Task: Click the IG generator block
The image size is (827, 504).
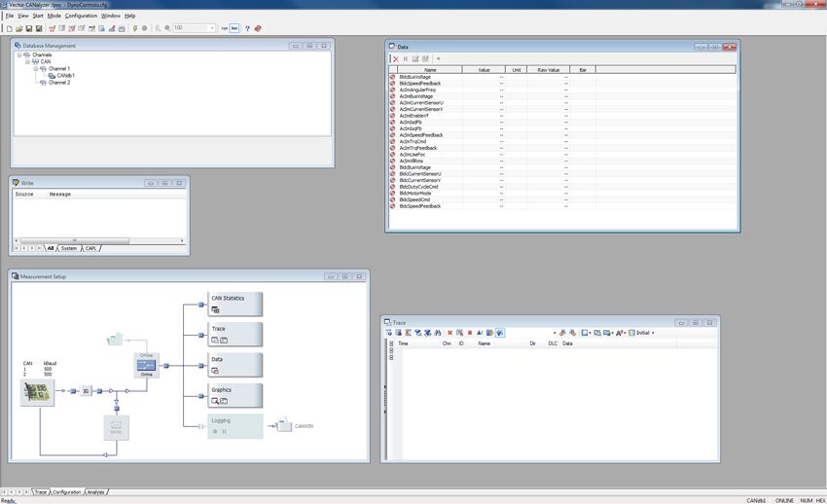Action: point(86,391)
